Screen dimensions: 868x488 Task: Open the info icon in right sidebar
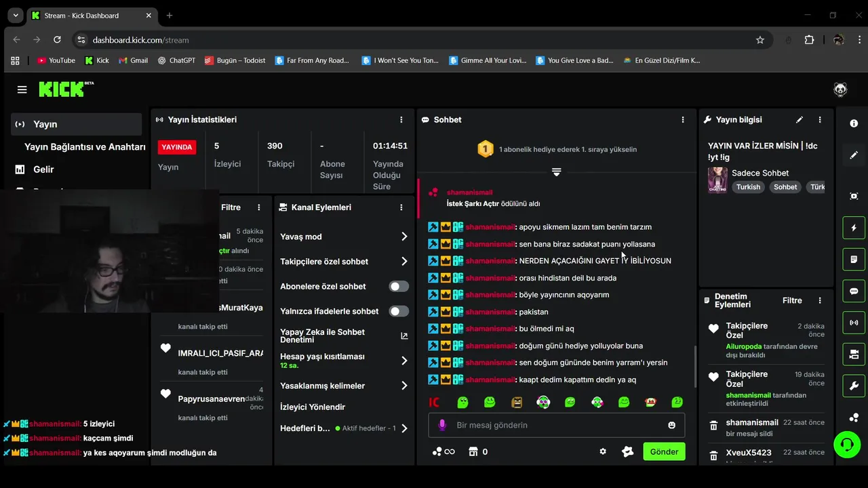coord(854,123)
